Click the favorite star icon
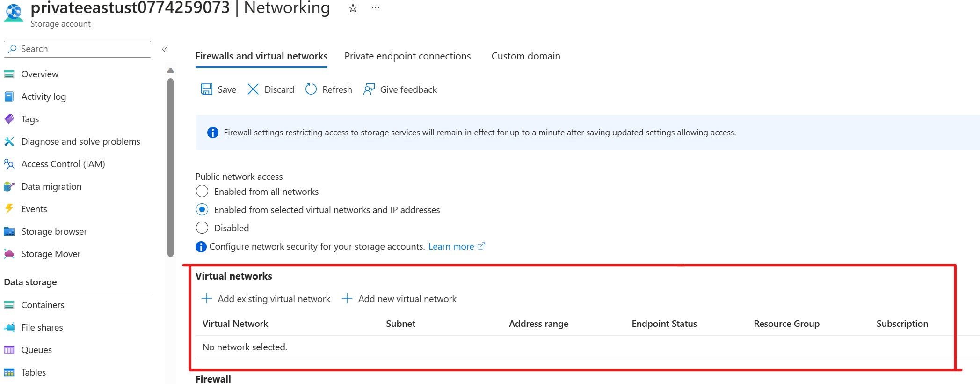 pos(353,8)
